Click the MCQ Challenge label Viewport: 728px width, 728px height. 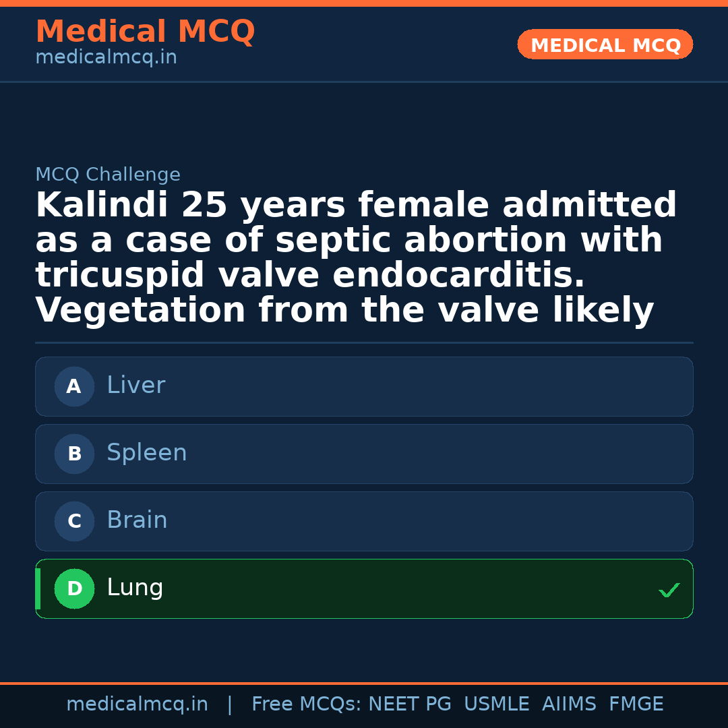[108, 175]
